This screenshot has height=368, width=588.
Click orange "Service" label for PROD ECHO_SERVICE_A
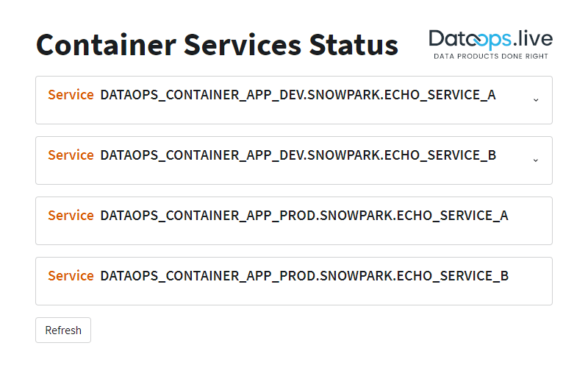click(71, 216)
